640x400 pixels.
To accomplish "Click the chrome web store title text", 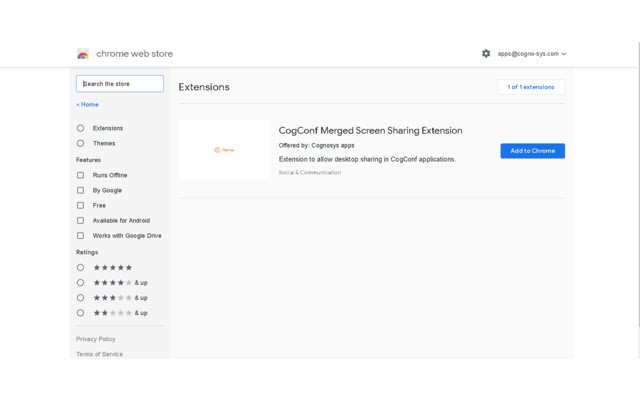I will pyautogui.click(x=134, y=54).
